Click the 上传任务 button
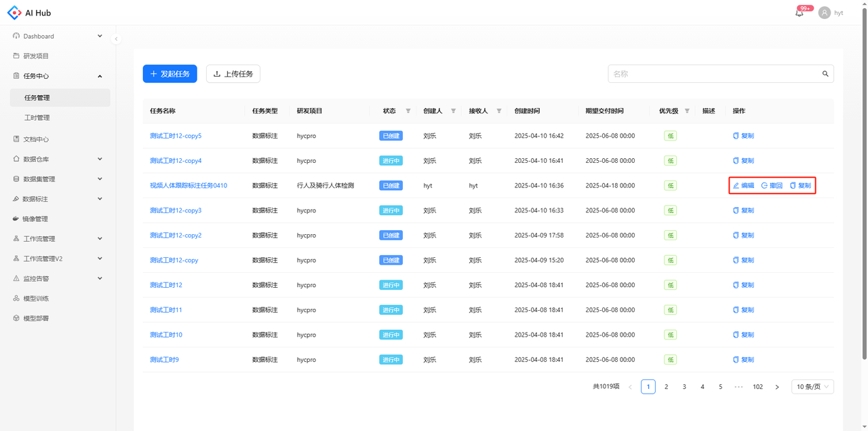Image resolution: width=868 pixels, height=431 pixels. (233, 74)
